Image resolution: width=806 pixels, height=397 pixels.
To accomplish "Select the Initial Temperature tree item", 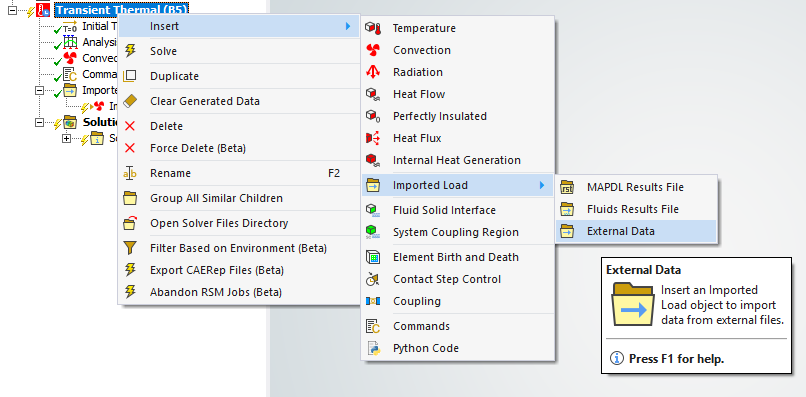I will click(100, 26).
